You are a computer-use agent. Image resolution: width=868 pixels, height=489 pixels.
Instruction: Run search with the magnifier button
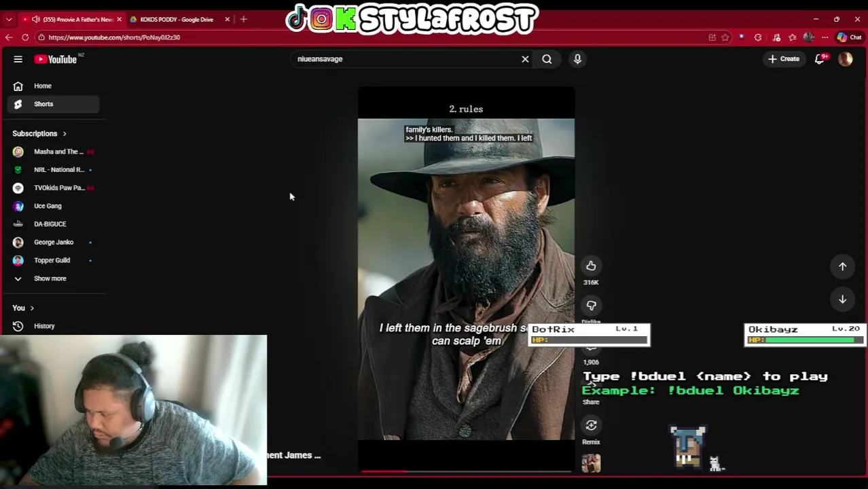[x=547, y=59]
